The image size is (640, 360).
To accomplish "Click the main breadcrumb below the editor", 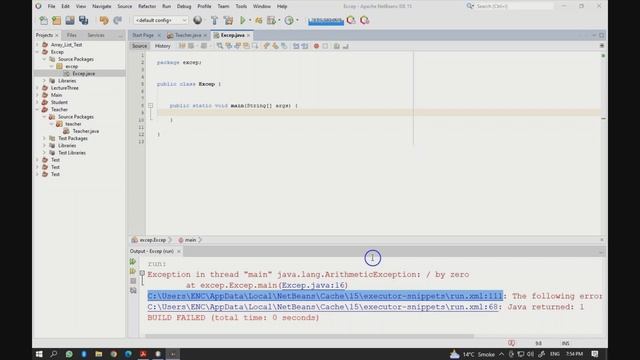I will (x=190, y=240).
